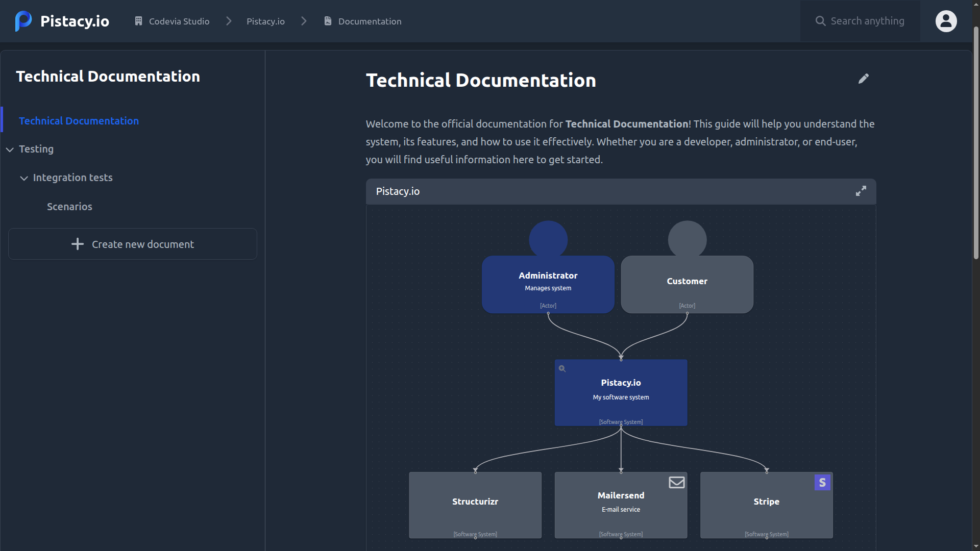The image size is (980, 551).
Task: Click the search magnifier icon
Action: coord(820,21)
